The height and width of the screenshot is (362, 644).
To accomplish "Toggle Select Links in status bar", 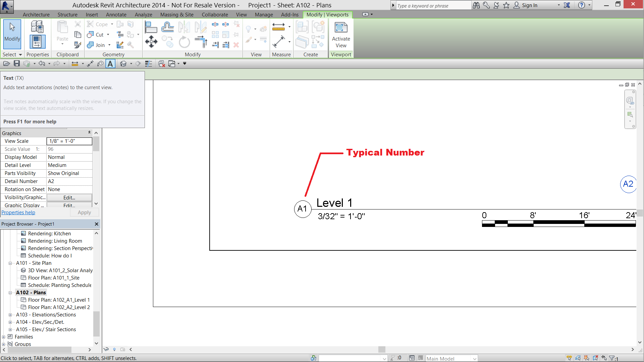I will coord(569,358).
